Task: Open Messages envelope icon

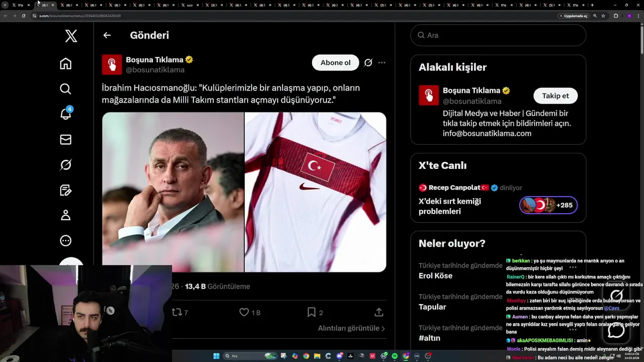Action: (x=65, y=139)
